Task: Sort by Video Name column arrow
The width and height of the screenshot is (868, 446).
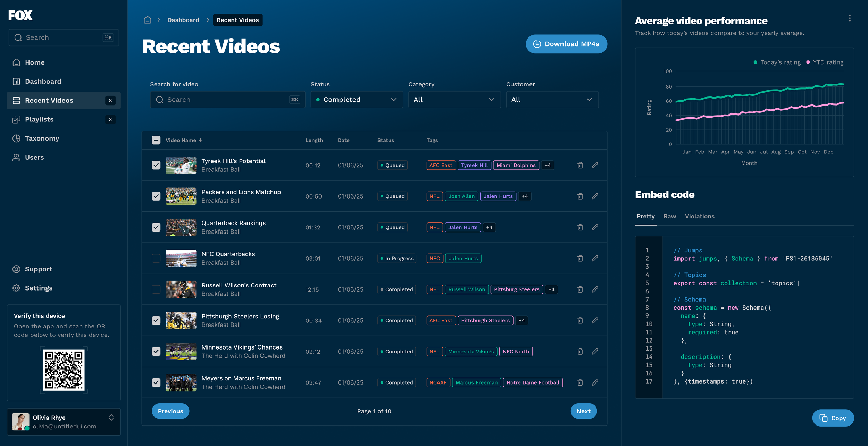Action: [x=201, y=140]
